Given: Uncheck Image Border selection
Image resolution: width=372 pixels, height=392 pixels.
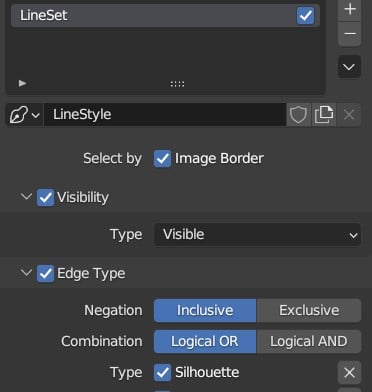Looking at the screenshot, I should [x=162, y=159].
